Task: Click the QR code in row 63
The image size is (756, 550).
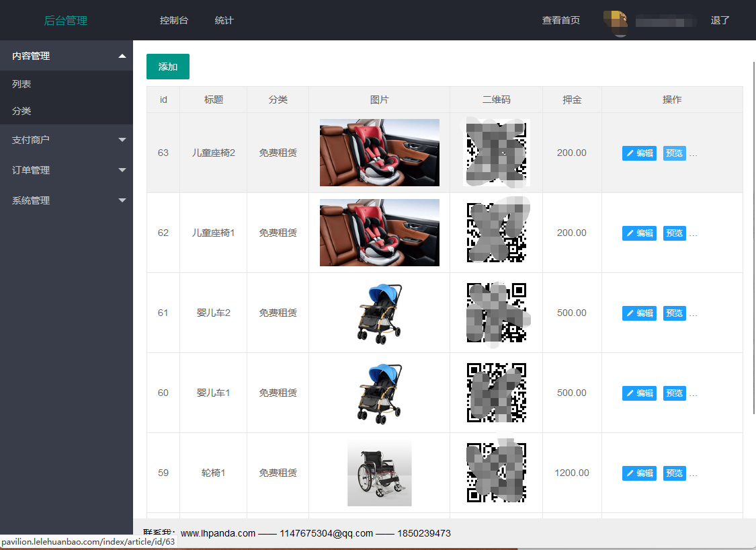Action: pos(497,153)
